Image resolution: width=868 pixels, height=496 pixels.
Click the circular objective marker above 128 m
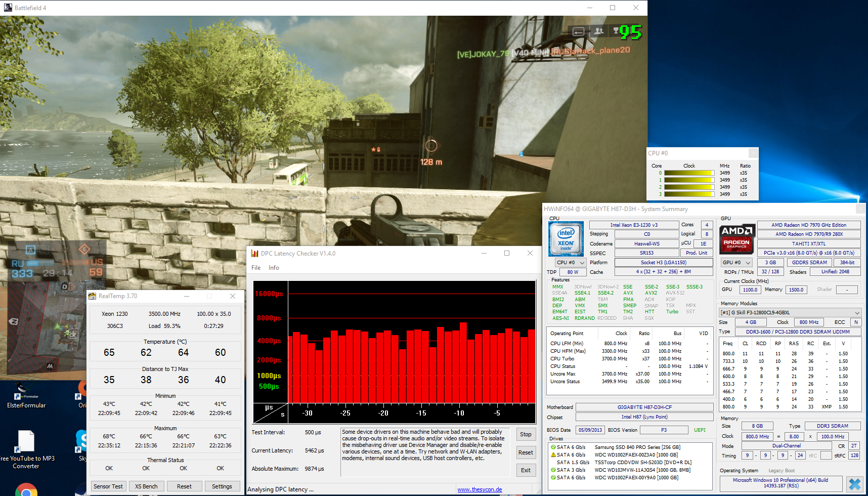click(x=431, y=146)
